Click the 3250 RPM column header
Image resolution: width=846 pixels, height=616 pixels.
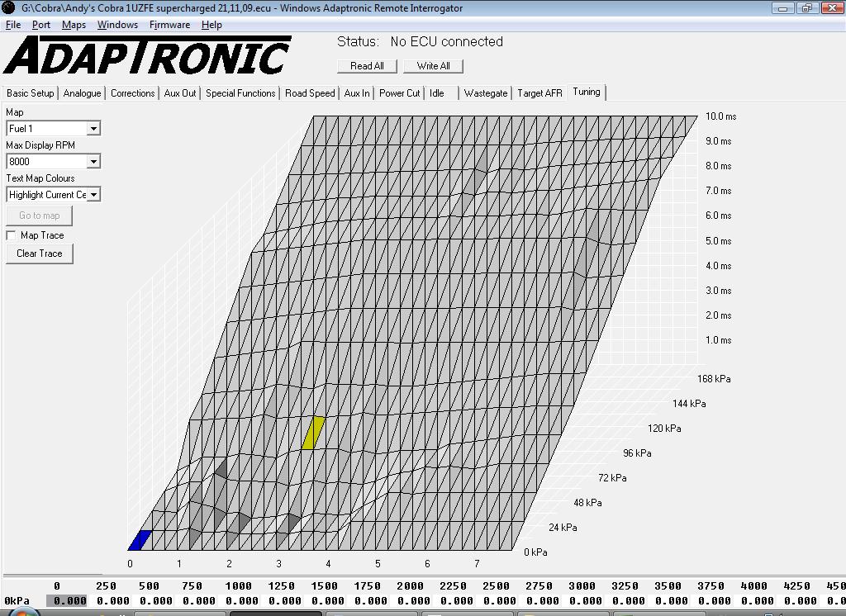[x=625, y=586]
